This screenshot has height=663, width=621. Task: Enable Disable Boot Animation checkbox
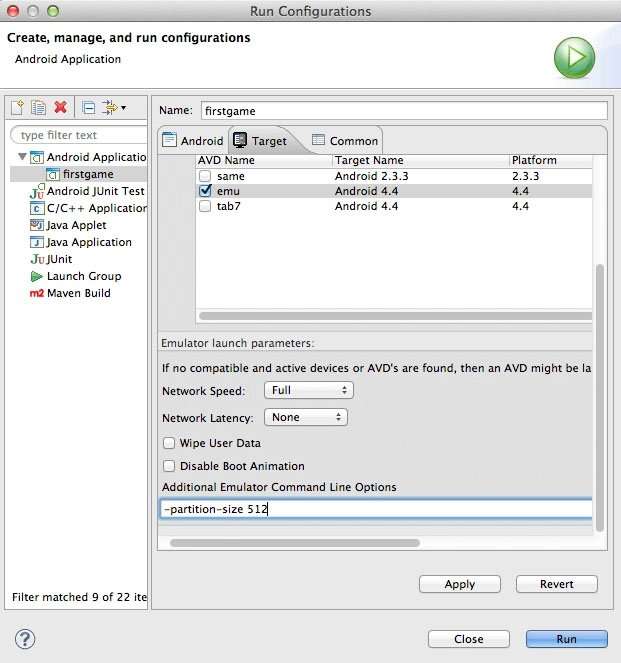click(169, 466)
